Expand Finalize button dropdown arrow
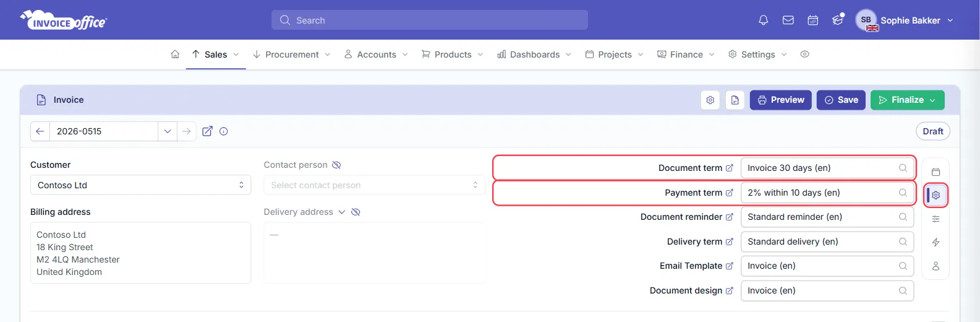 tap(932, 100)
